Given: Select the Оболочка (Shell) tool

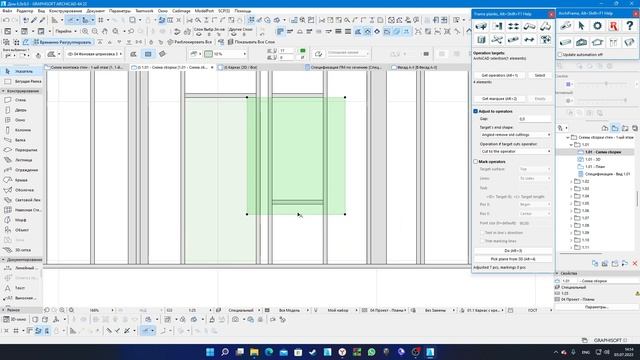Looking at the screenshot, I should point(21,190).
